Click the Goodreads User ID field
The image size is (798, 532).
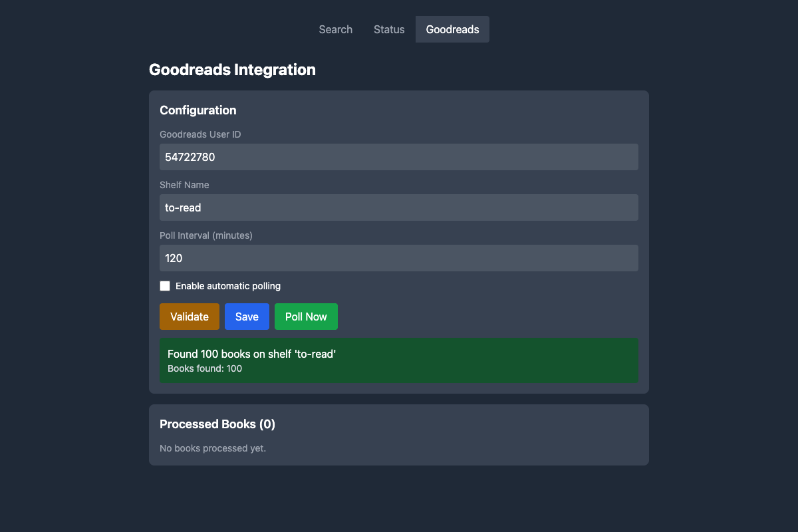pos(399,157)
